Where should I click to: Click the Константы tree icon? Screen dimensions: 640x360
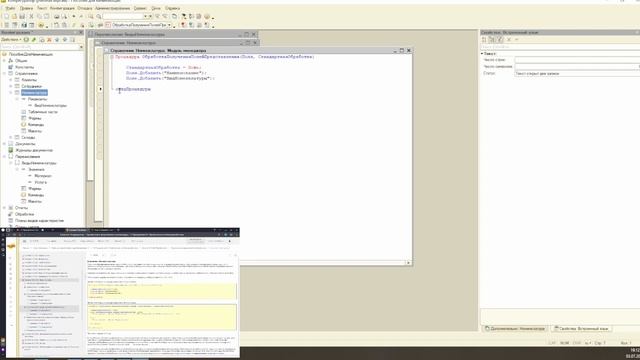11,67
